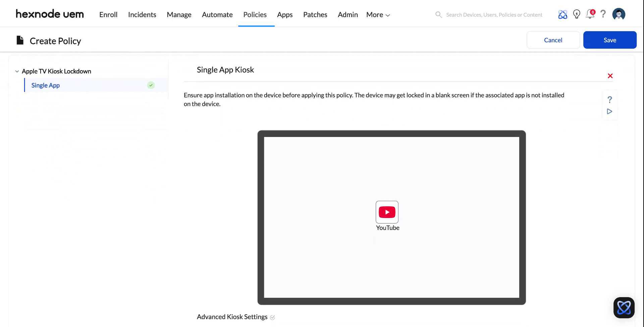Switch to the Apps section in navigation
644x327 pixels.
(284, 14)
